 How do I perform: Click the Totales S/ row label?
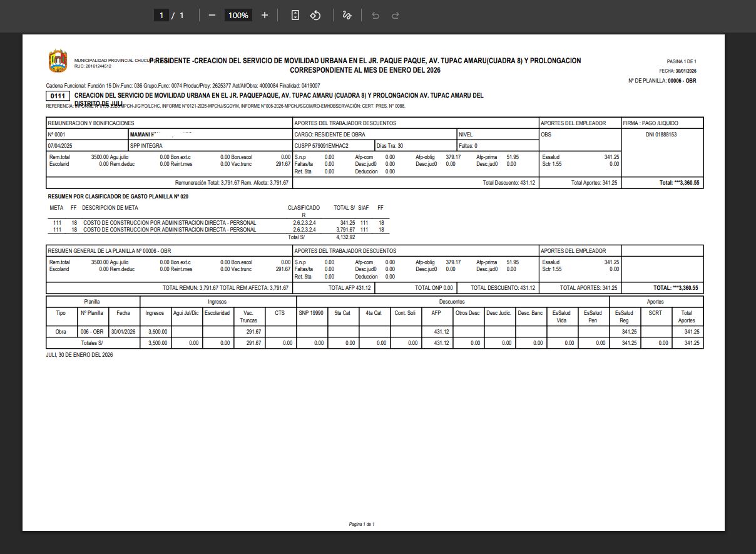pos(92,343)
